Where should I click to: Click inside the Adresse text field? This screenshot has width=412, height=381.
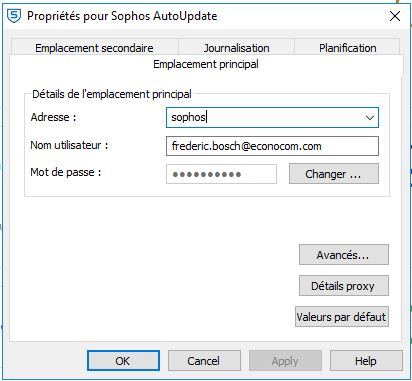(265, 117)
